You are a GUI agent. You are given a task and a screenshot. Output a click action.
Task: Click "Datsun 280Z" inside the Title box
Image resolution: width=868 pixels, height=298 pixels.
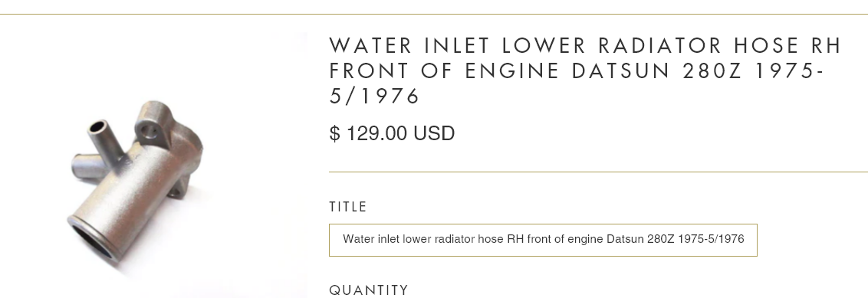640,239
